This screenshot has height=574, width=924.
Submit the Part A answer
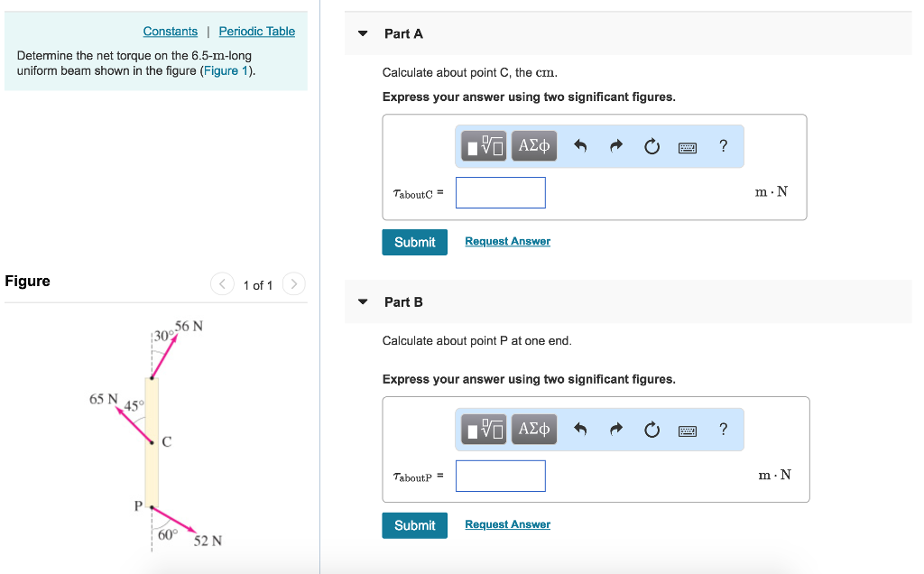[x=414, y=242]
